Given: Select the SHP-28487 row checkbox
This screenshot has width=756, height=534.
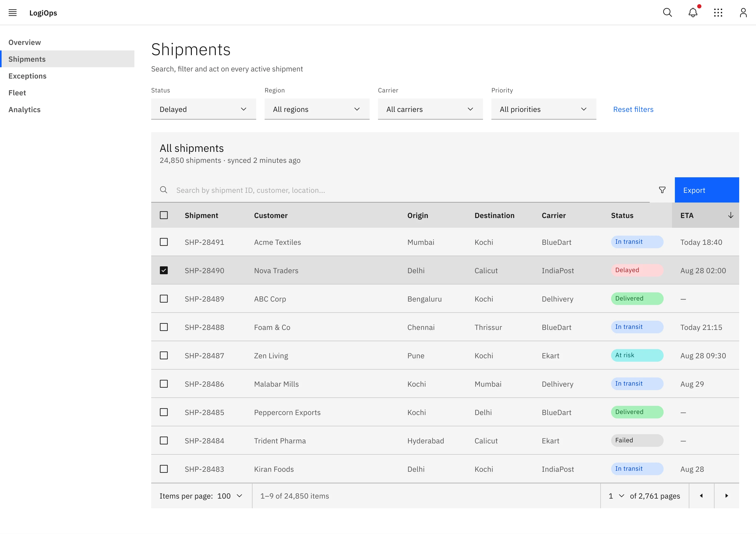Looking at the screenshot, I should click(x=164, y=356).
